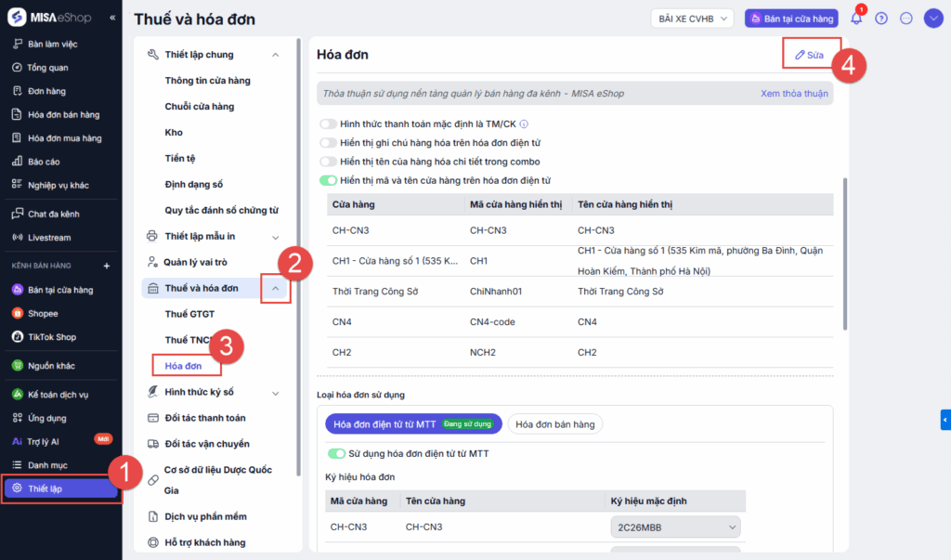
Task: Disable Hiển thị mã và tên cửa hàng switch
Action: (x=328, y=180)
